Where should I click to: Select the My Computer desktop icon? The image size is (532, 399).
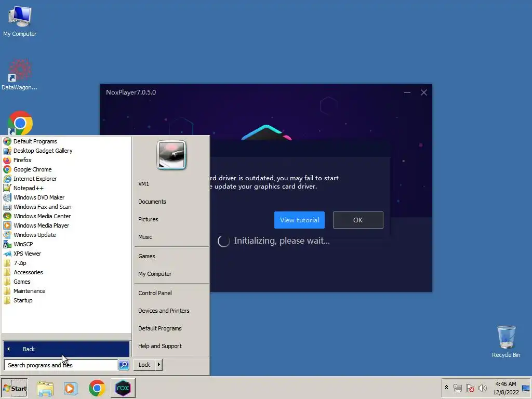[x=20, y=21]
